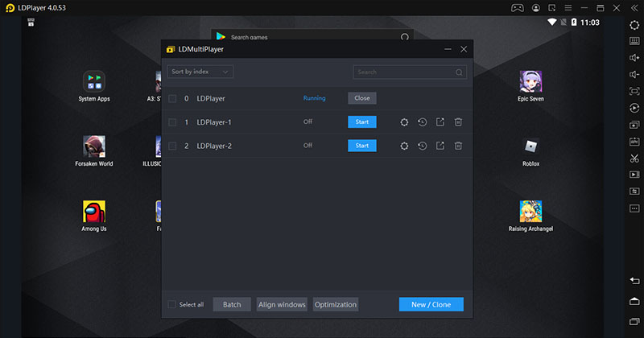Click the Align windows button
The height and width of the screenshot is (338, 644).
pos(282,304)
